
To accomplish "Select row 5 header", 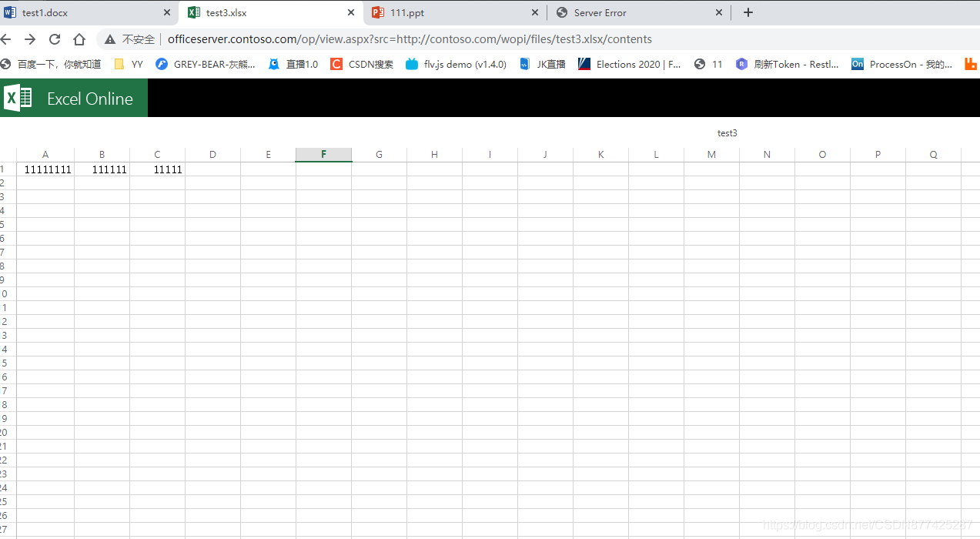I will (x=8, y=225).
